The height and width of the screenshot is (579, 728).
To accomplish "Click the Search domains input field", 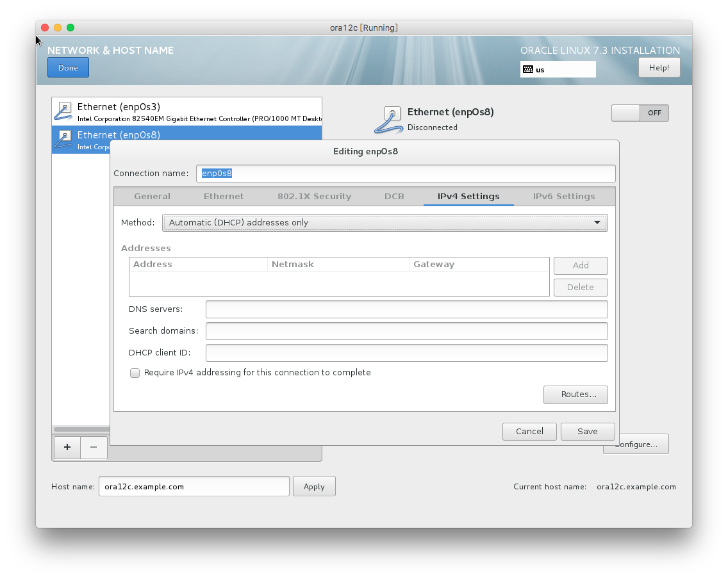I will click(407, 331).
